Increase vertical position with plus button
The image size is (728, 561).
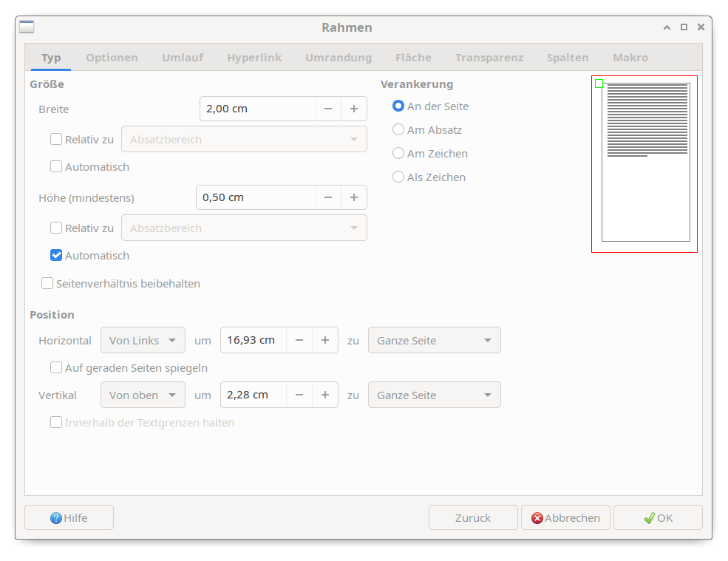325,395
